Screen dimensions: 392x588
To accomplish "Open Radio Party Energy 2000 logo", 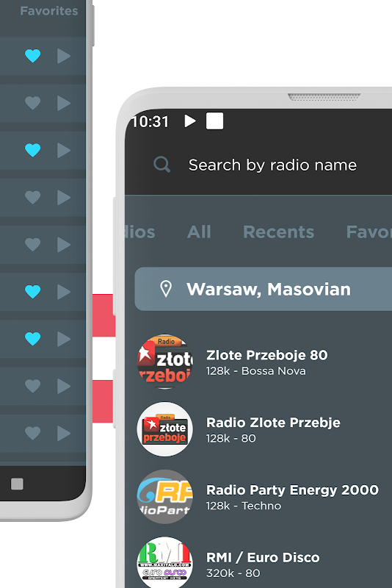I will coord(164,497).
